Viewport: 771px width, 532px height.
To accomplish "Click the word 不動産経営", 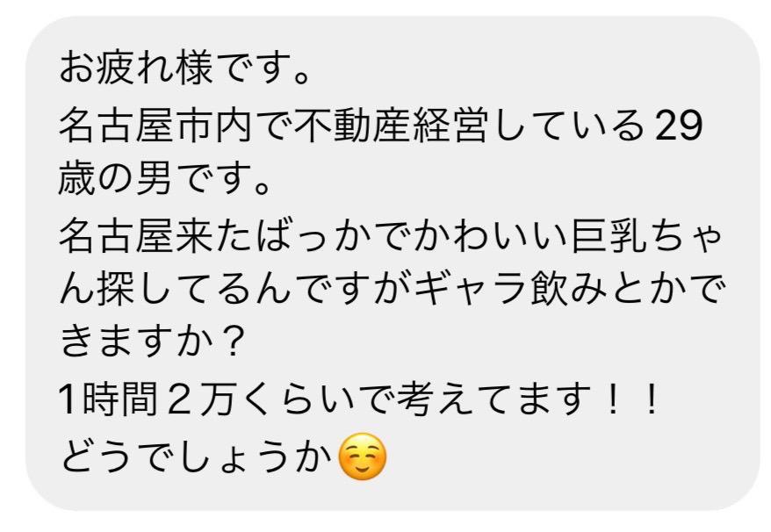I will tap(392, 125).
